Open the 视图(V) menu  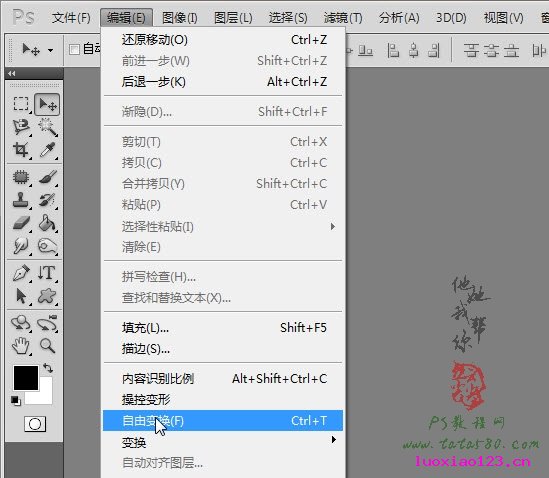[503, 18]
